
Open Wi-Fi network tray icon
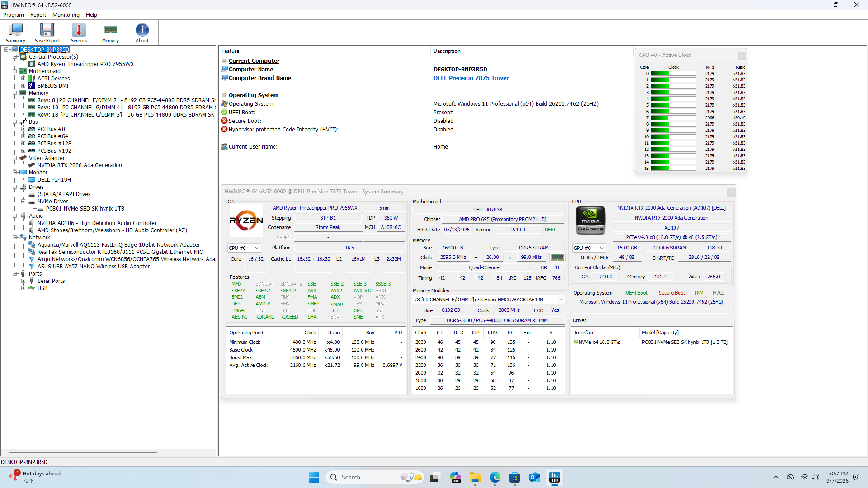click(x=804, y=478)
